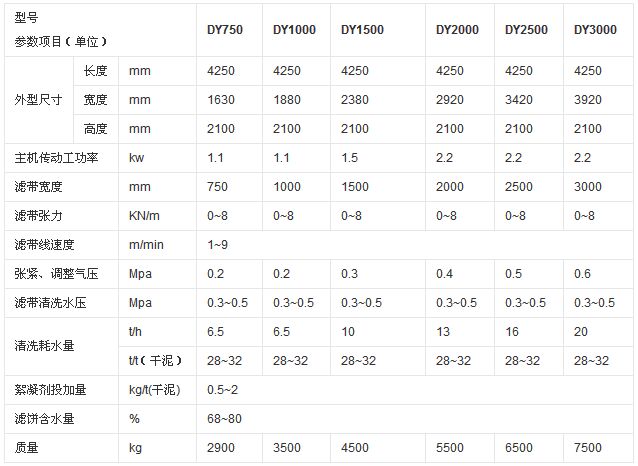This screenshot has width=638, height=466.
Task: Click the DY2500 model header
Action: [525, 30]
